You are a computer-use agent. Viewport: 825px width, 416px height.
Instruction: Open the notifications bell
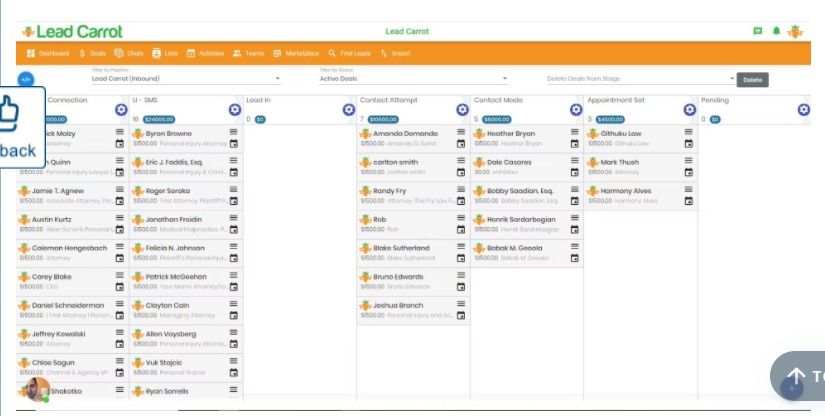coord(776,31)
